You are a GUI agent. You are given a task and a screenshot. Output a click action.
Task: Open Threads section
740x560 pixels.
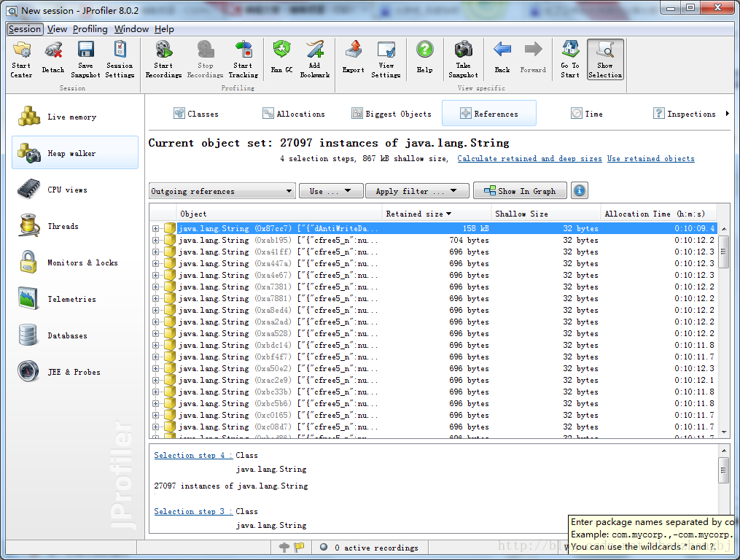tap(75, 226)
